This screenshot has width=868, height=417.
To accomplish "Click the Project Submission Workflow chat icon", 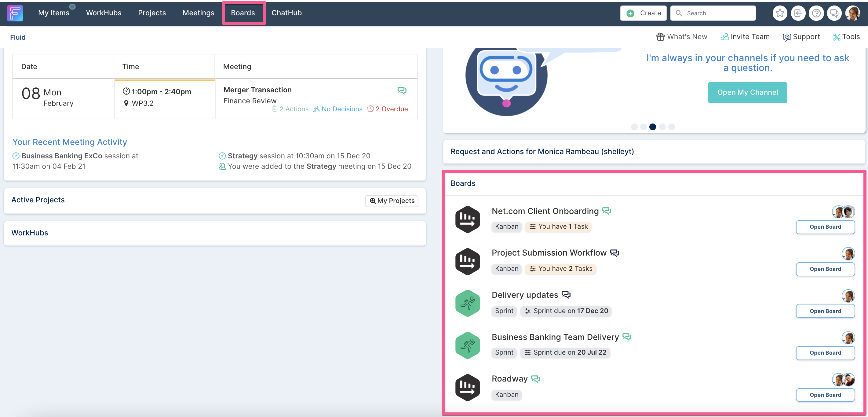I will 615,253.
